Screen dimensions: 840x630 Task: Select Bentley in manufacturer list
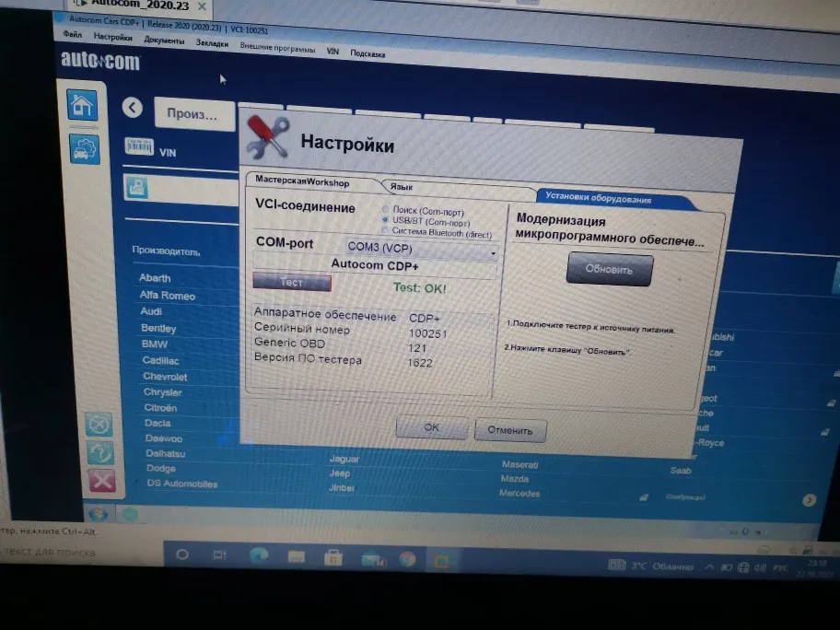pyautogui.click(x=158, y=328)
